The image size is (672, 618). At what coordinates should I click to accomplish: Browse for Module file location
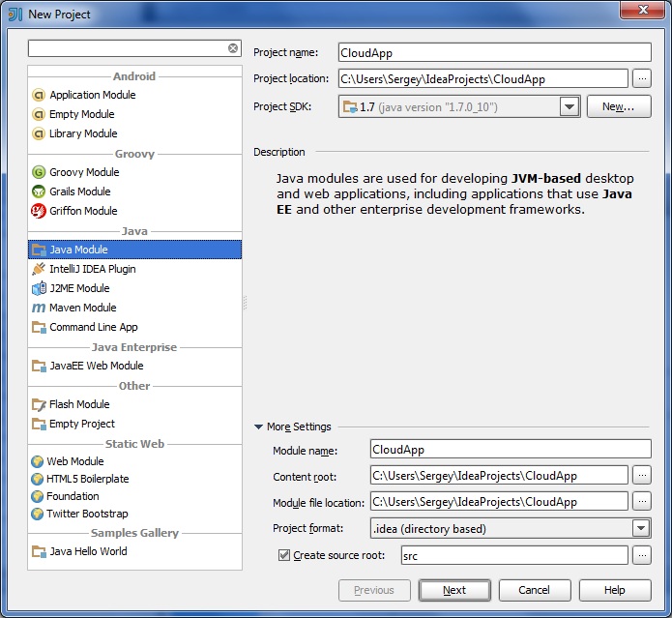coord(642,501)
